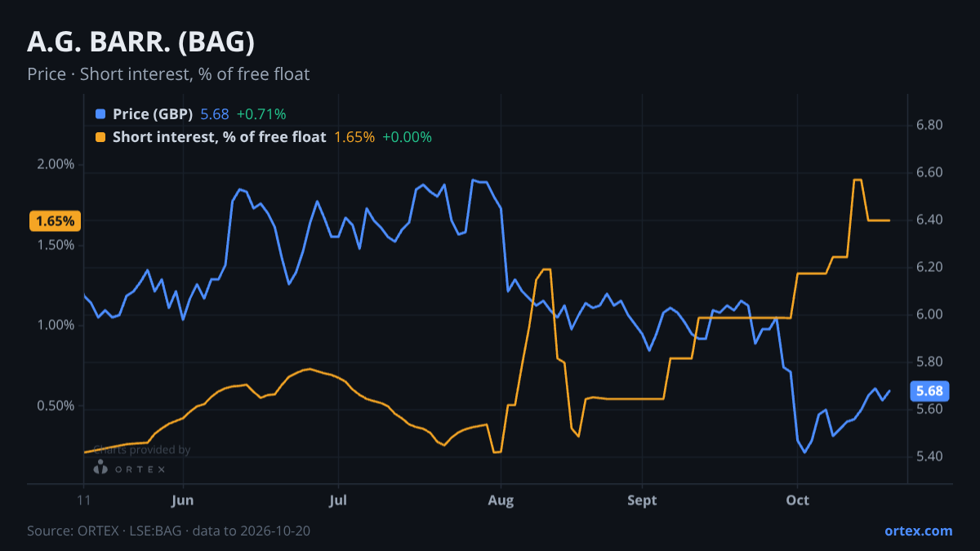Click the blue 5.68 price badge
Image resolution: width=980 pixels, height=551 pixels.
tap(929, 391)
